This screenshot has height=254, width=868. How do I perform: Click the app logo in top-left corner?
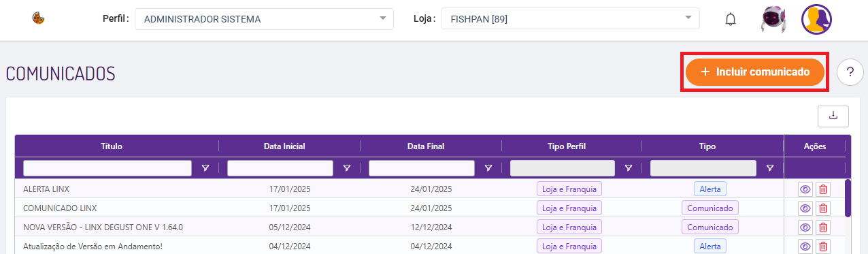point(39,18)
